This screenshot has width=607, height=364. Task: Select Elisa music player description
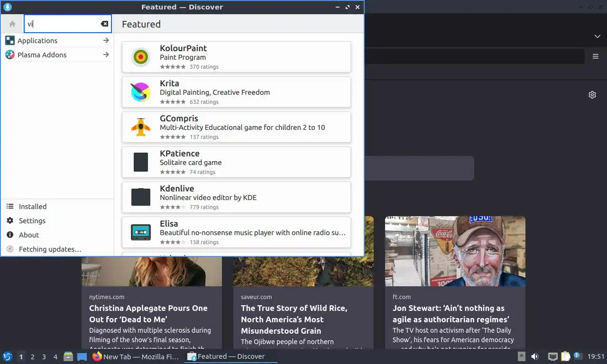(x=253, y=233)
